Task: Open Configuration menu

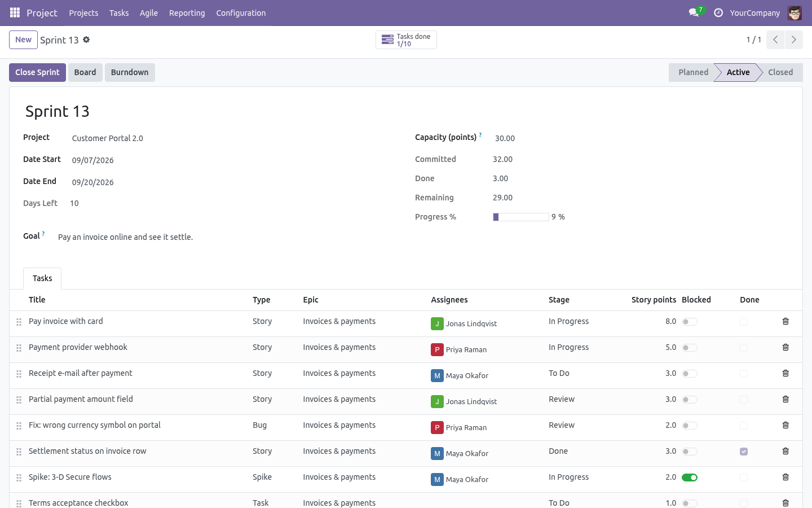Action: 241,12
